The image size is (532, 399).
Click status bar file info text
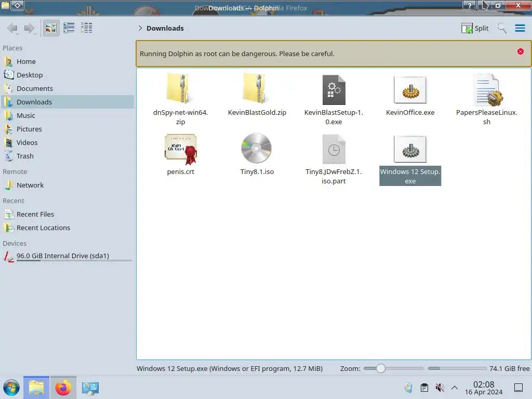230,368
